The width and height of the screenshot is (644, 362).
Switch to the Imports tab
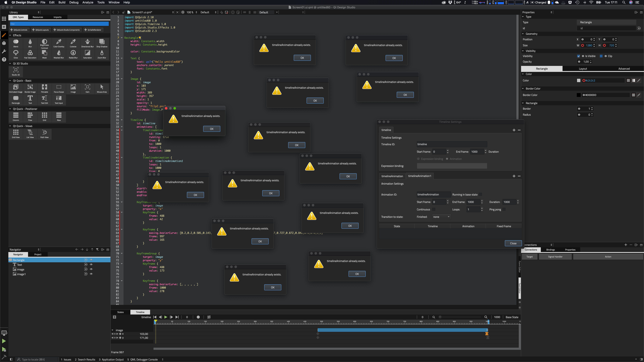[x=57, y=17]
